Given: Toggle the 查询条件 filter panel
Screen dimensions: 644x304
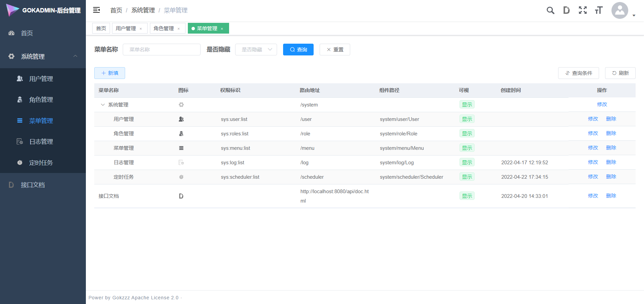Looking at the screenshot, I should point(578,73).
